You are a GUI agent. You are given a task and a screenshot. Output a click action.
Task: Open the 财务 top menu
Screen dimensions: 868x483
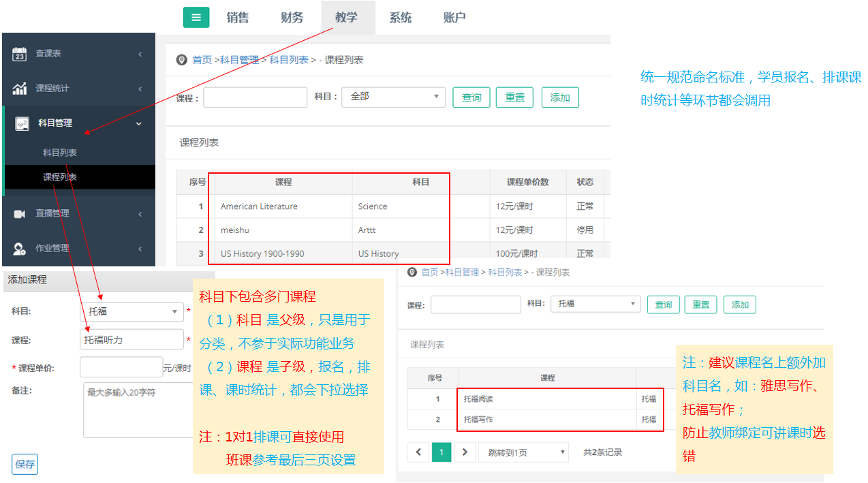(x=292, y=18)
